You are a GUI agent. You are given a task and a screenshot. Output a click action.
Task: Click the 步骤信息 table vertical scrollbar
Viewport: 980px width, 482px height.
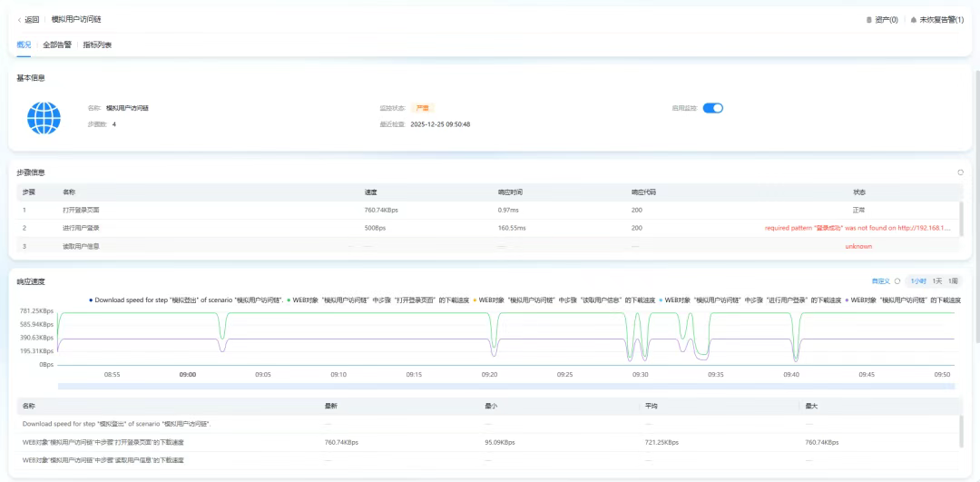coord(961,218)
